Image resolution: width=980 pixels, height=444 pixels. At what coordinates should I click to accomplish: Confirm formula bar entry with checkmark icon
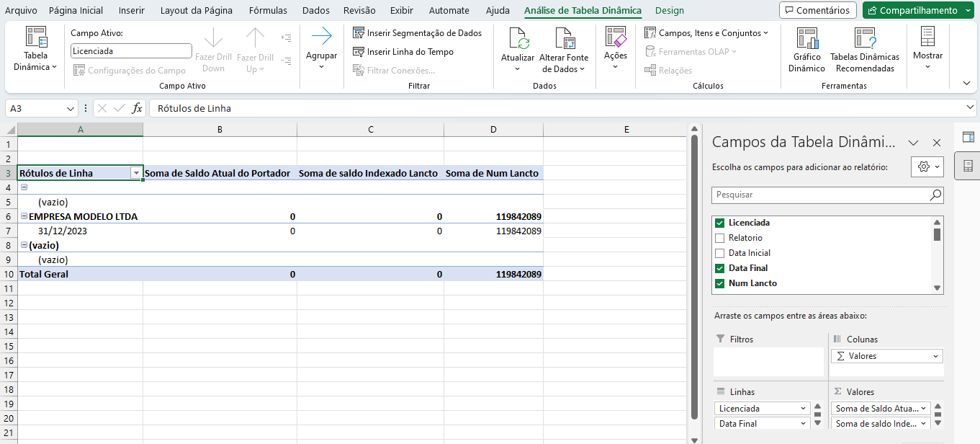tap(120, 108)
